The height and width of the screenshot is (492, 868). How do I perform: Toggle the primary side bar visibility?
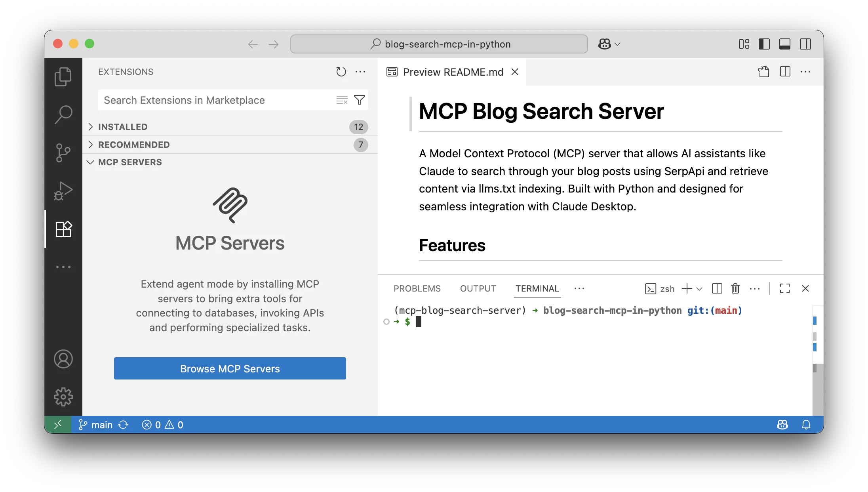764,44
